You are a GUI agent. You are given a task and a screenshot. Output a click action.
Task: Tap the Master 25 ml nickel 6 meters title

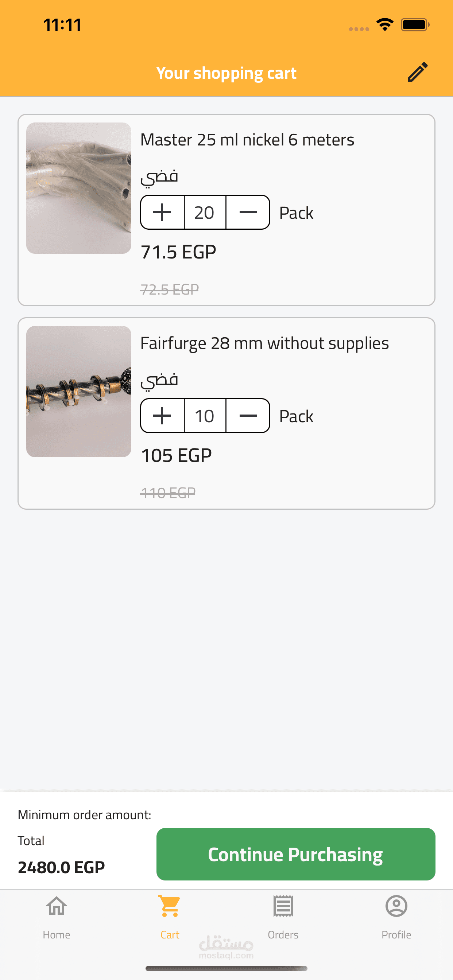pyautogui.click(x=247, y=140)
